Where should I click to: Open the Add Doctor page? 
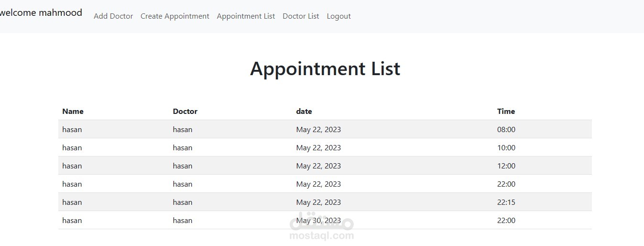113,16
